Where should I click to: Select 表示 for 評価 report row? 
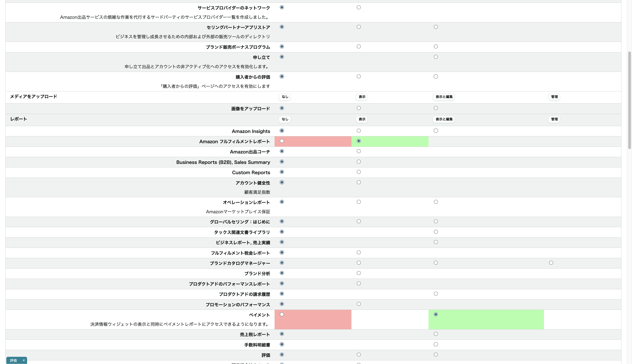pos(359,355)
